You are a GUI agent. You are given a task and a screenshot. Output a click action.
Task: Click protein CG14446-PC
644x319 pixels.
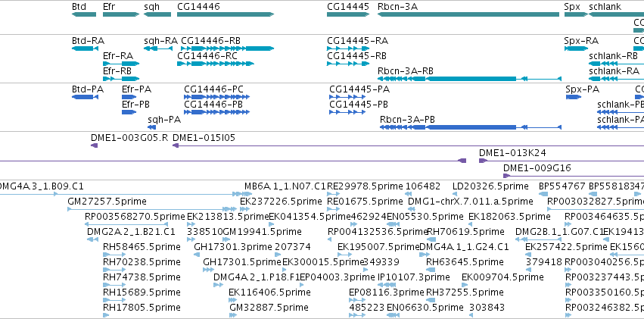tap(217, 97)
